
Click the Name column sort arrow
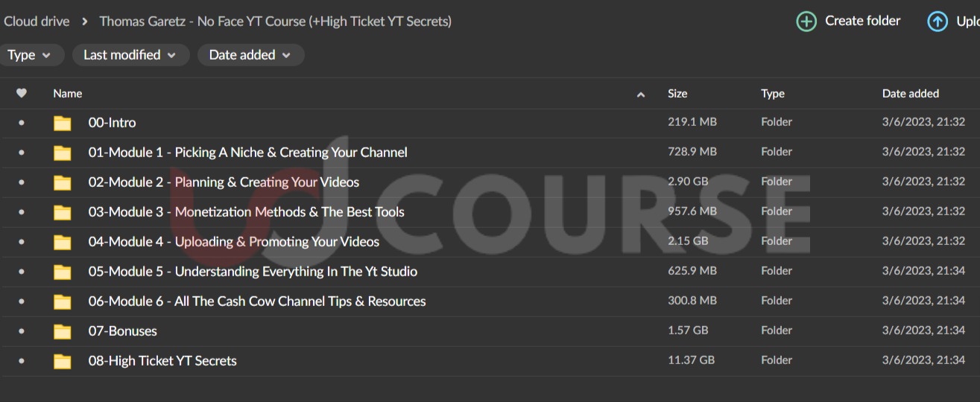(641, 95)
